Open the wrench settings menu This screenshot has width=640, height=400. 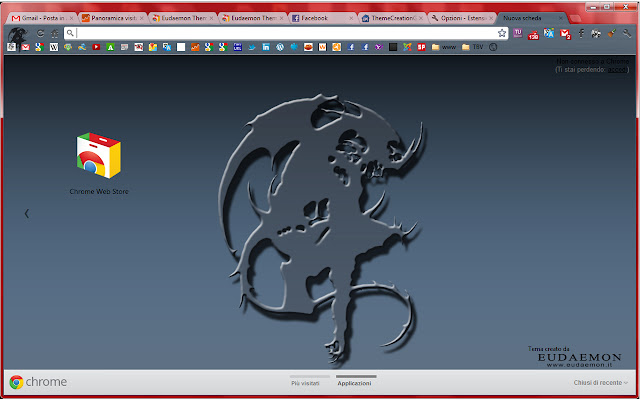[x=627, y=33]
